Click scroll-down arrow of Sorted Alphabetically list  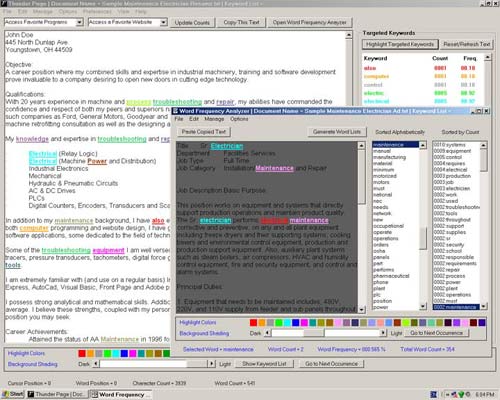pos(423,306)
